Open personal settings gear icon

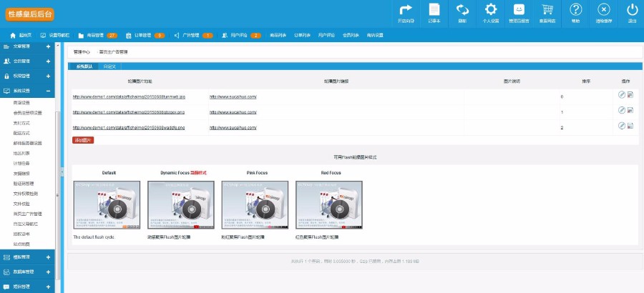[490, 10]
